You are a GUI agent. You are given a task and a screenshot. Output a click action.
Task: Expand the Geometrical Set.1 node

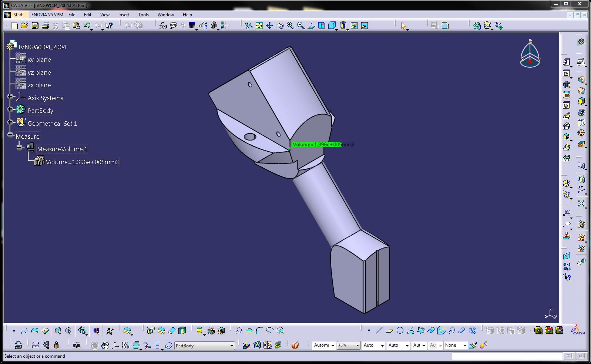[x=10, y=122]
